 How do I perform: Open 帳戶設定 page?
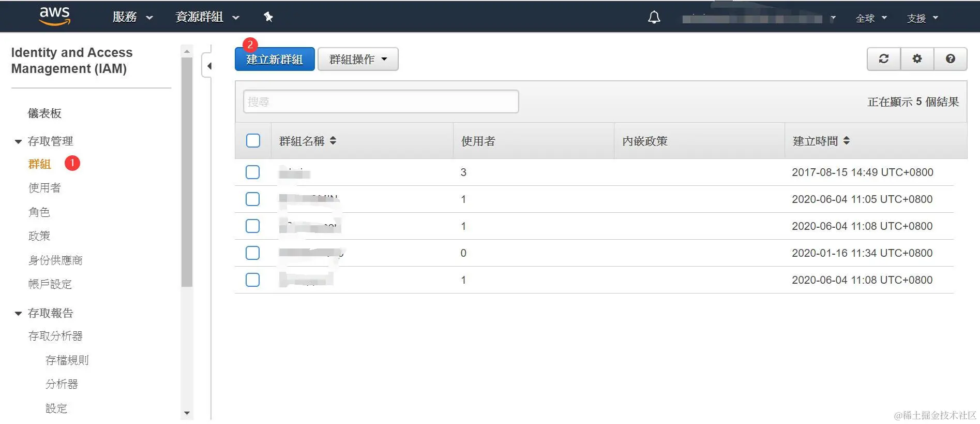pyautogui.click(x=50, y=284)
